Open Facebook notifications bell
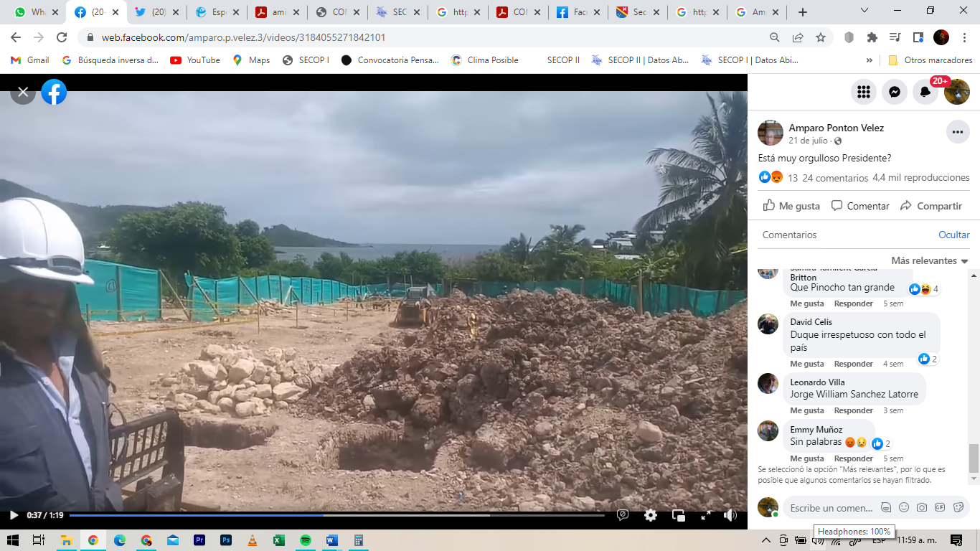 (925, 92)
